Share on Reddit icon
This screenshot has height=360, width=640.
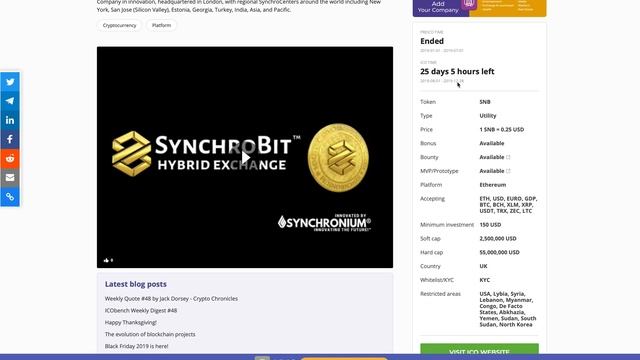click(x=10, y=158)
